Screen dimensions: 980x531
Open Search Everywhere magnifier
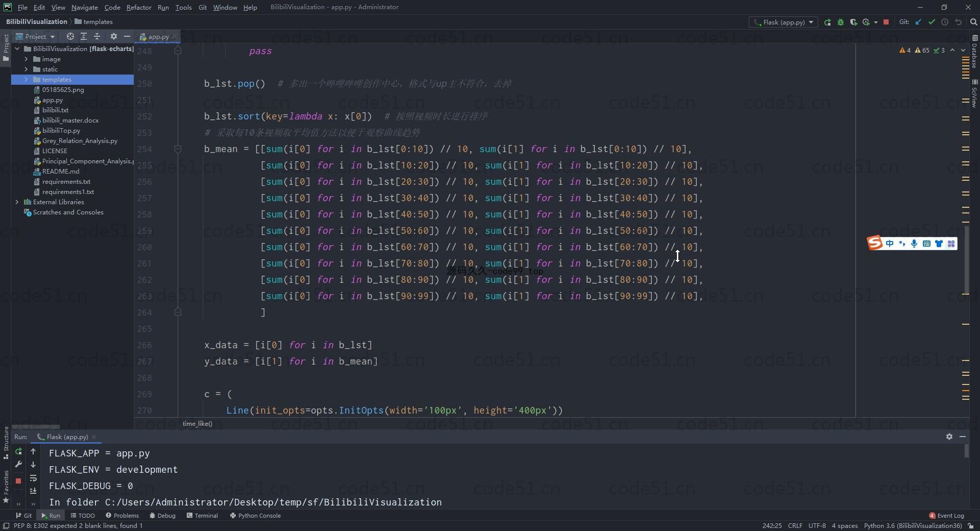click(x=973, y=22)
